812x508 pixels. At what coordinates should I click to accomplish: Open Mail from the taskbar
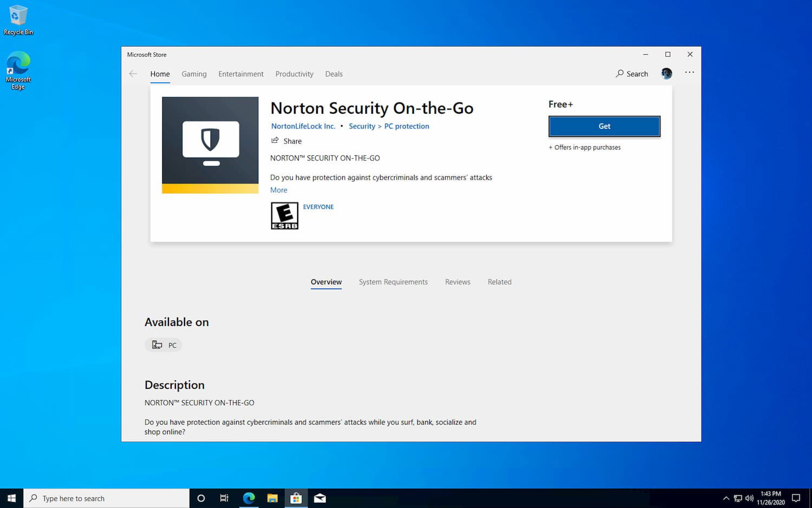319,498
